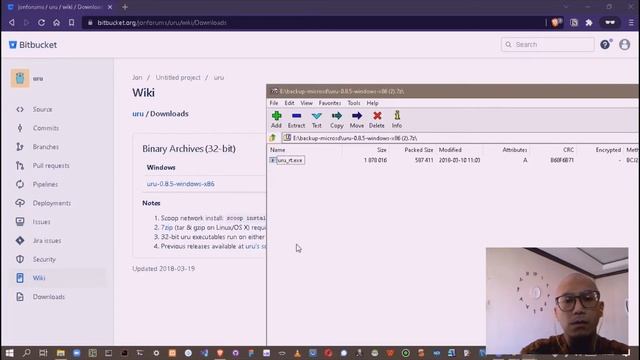Open Windows taskbar search
This screenshot has width=640, height=360.
pos(27,353)
